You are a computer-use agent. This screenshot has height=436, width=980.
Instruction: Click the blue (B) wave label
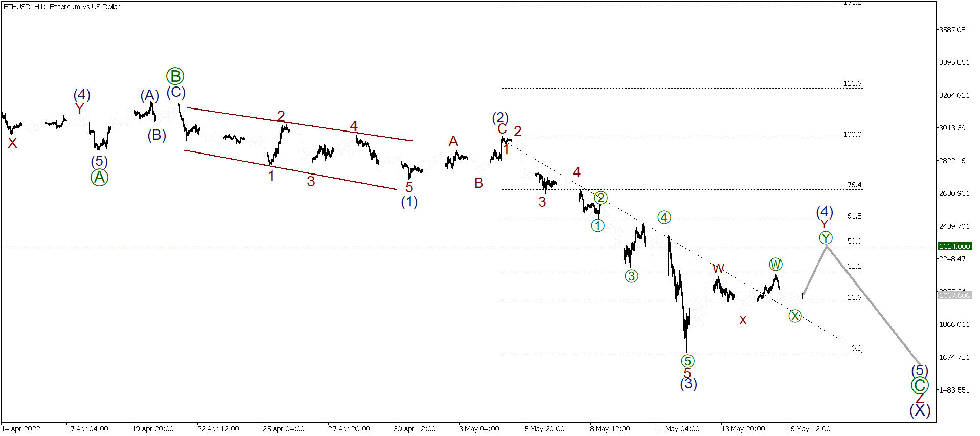click(157, 135)
